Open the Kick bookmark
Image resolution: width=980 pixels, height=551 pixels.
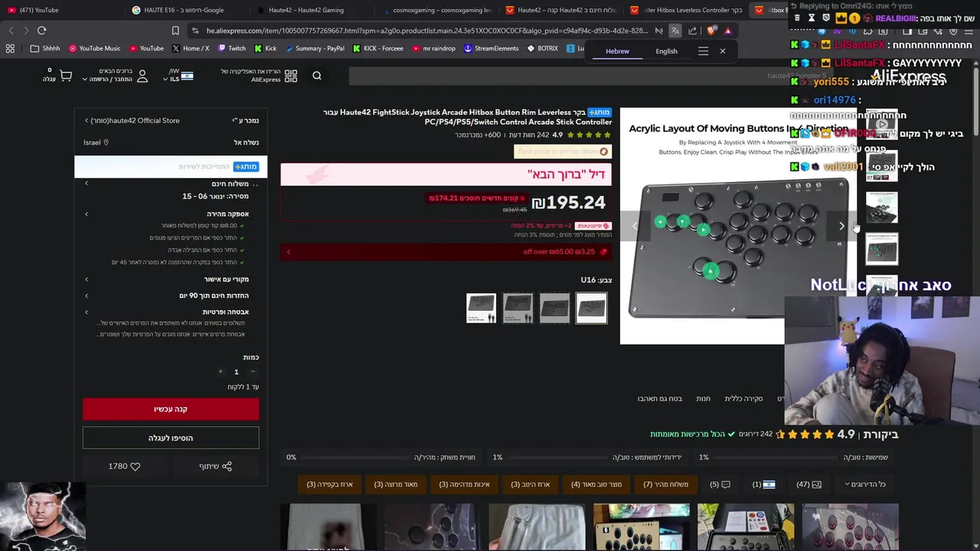[265, 48]
